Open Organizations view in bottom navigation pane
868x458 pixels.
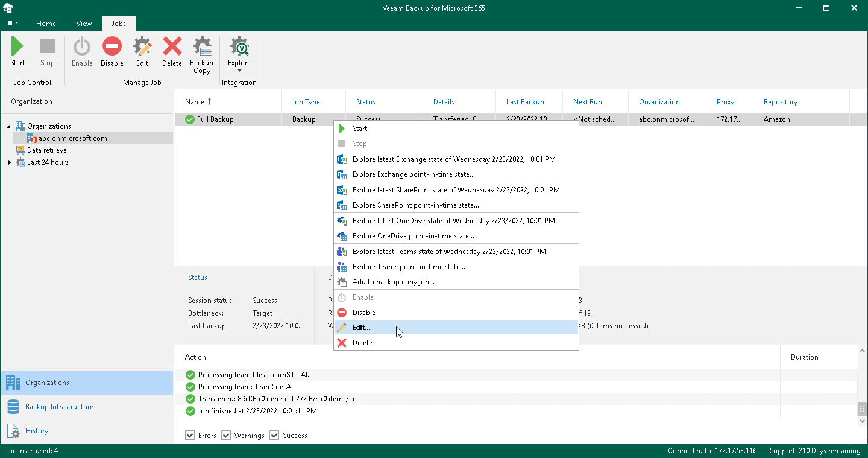pos(87,383)
